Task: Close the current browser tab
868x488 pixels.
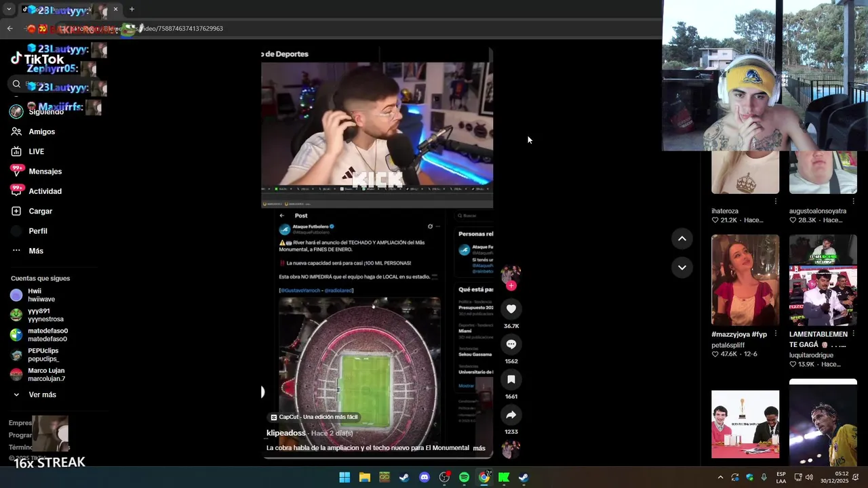Action: pyautogui.click(x=115, y=9)
